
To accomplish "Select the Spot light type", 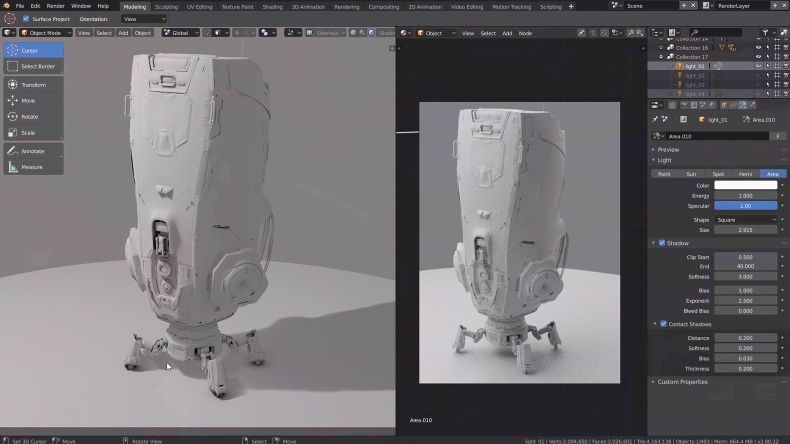I will point(718,174).
